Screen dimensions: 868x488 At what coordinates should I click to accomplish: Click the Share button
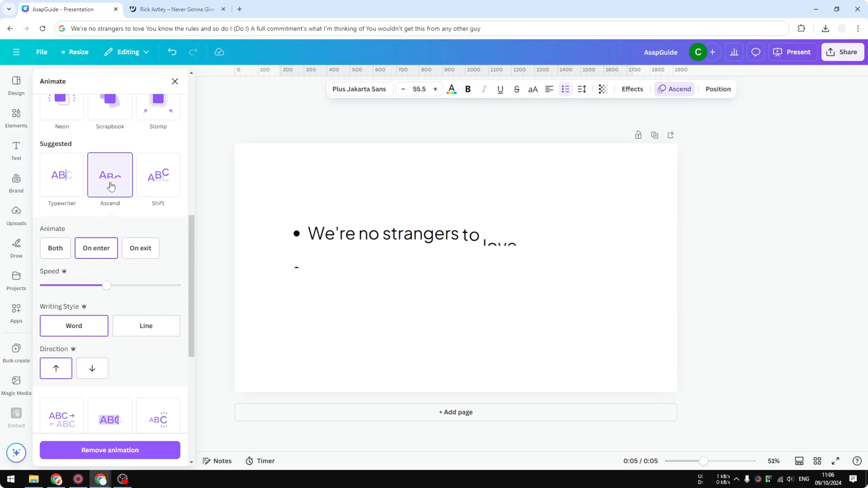tap(842, 52)
